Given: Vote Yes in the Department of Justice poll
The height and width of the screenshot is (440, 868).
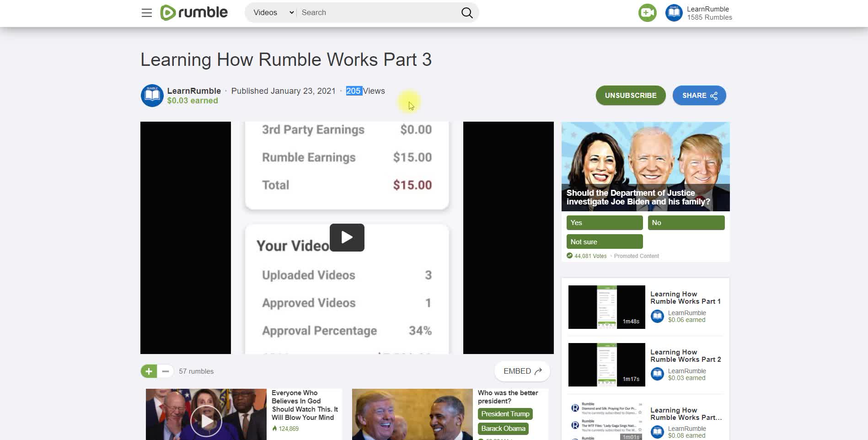Looking at the screenshot, I should pyautogui.click(x=605, y=223).
